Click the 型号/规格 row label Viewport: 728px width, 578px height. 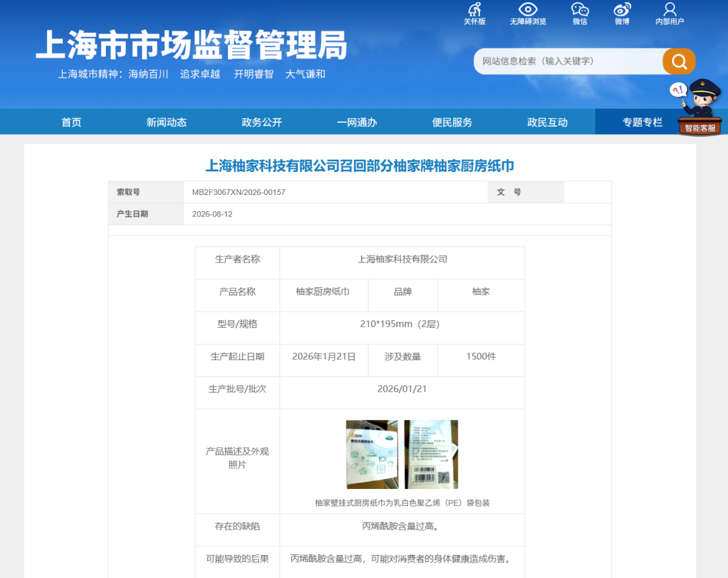point(237,324)
